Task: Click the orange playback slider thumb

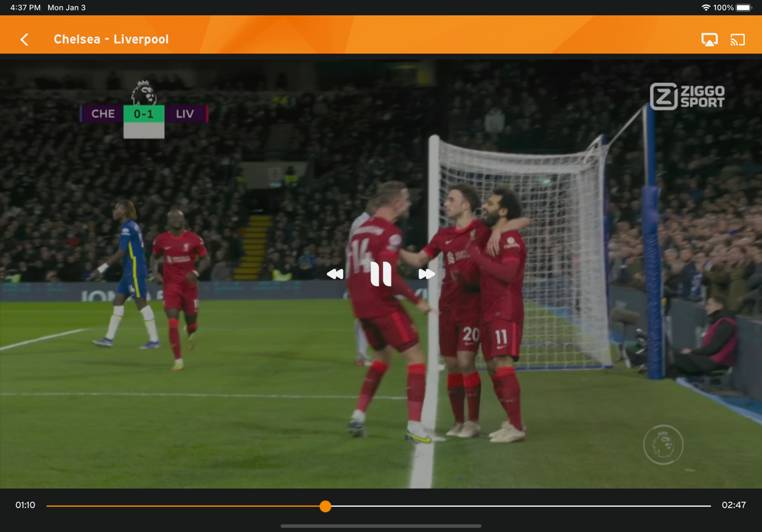Action: 325,506
